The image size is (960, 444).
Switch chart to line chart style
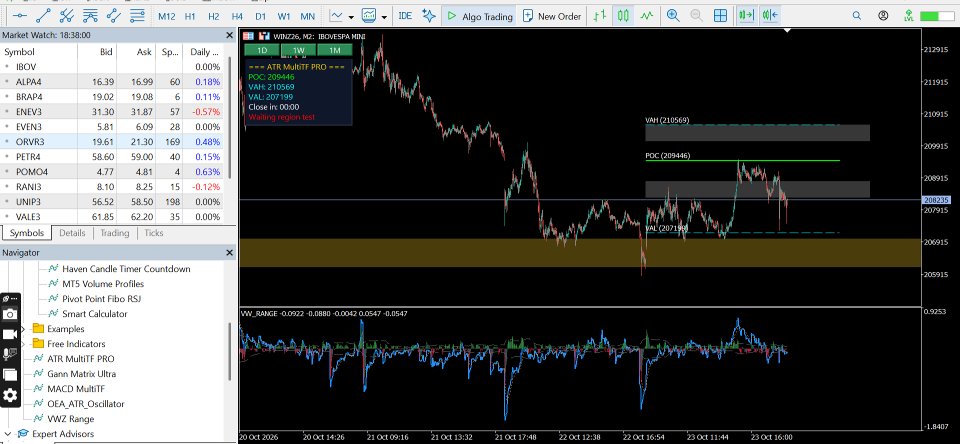point(647,16)
